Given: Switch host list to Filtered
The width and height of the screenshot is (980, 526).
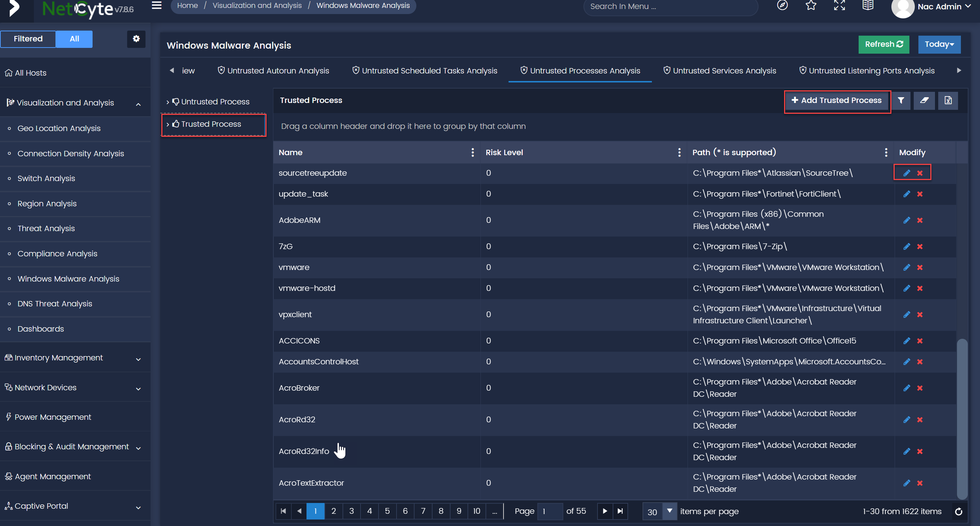Looking at the screenshot, I should (x=28, y=39).
